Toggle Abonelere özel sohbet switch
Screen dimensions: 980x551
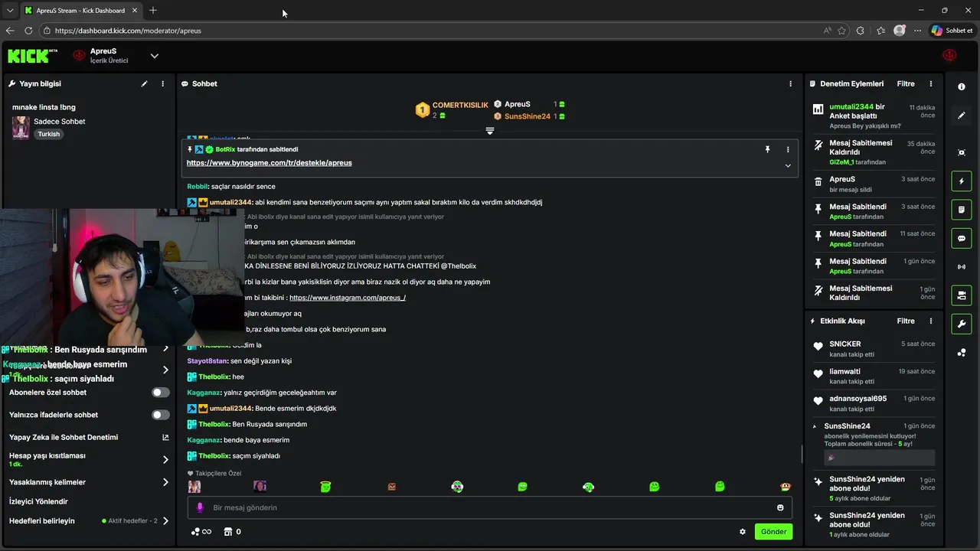(x=160, y=393)
